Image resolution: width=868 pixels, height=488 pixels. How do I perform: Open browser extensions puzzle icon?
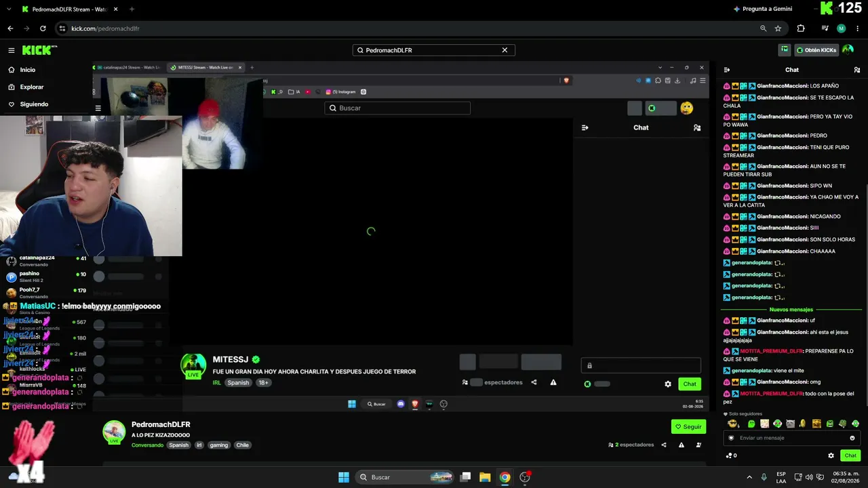(801, 28)
